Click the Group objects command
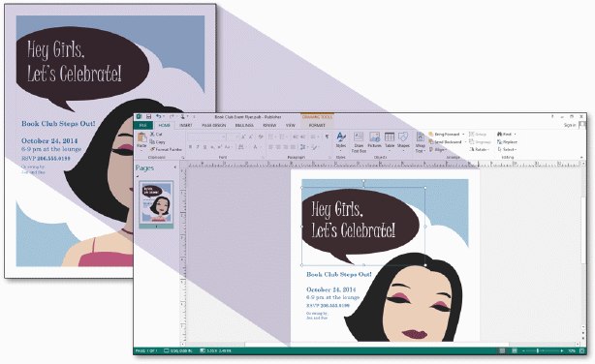 tap(478, 135)
